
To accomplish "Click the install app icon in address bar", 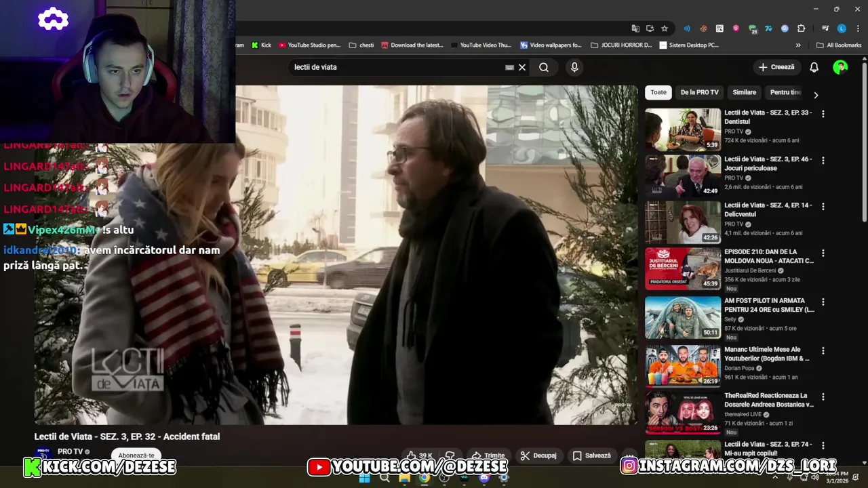I will click(x=650, y=28).
